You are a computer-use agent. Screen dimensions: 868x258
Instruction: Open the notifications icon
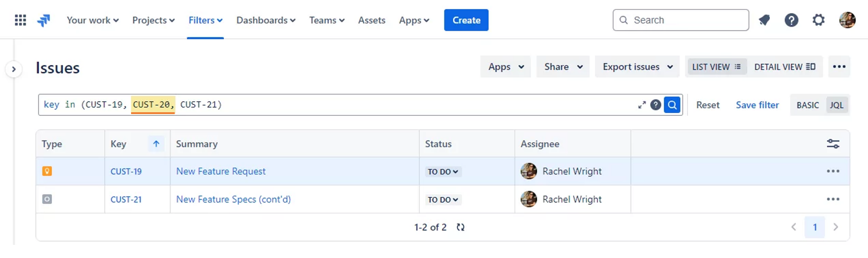click(764, 20)
